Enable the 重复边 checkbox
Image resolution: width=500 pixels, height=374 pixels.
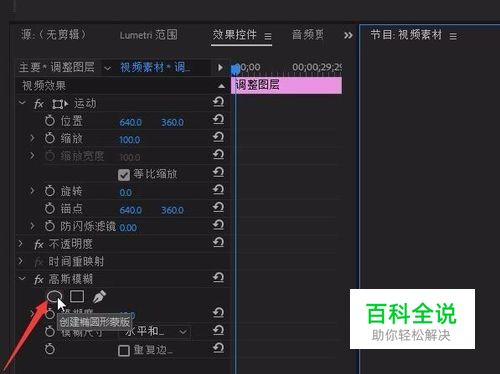tap(124, 351)
